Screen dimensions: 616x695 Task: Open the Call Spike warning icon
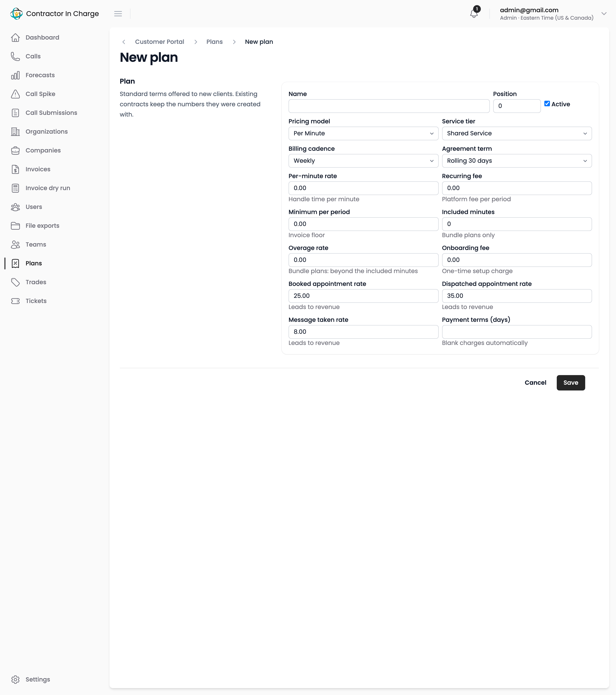click(x=15, y=94)
